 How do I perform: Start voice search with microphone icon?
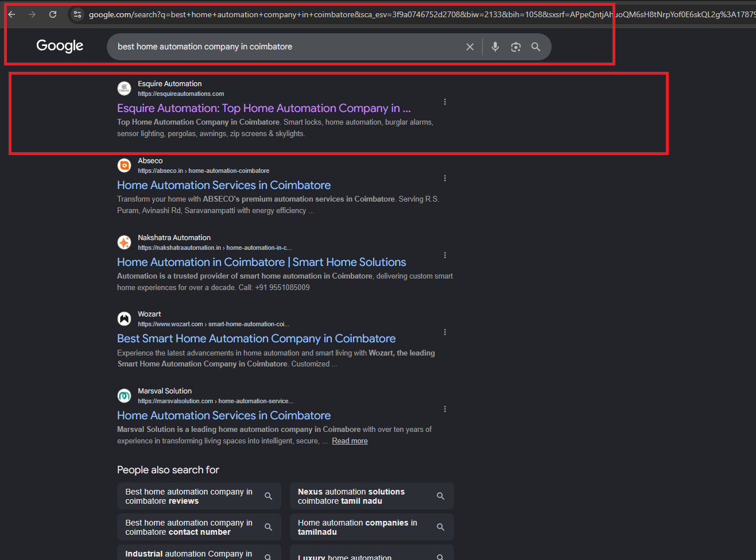[495, 47]
